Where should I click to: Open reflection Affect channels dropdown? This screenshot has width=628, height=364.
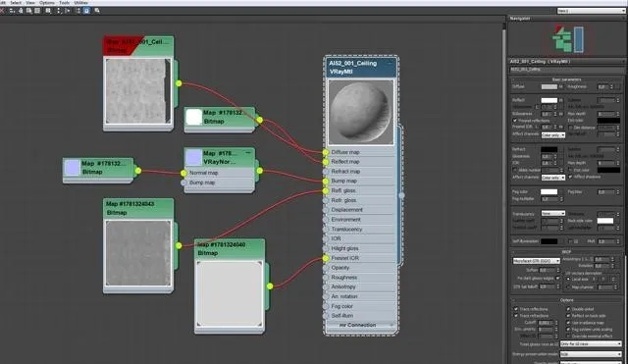click(553, 135)
